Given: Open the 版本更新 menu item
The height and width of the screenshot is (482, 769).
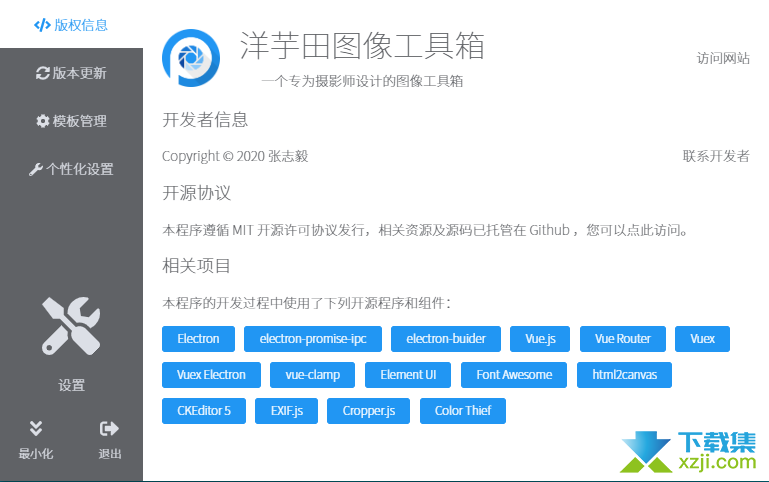Looking at the screenshot, I should (71, 73).
